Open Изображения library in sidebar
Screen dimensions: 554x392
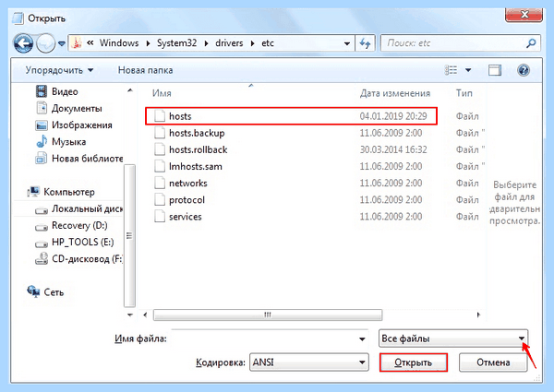point(74,125)
